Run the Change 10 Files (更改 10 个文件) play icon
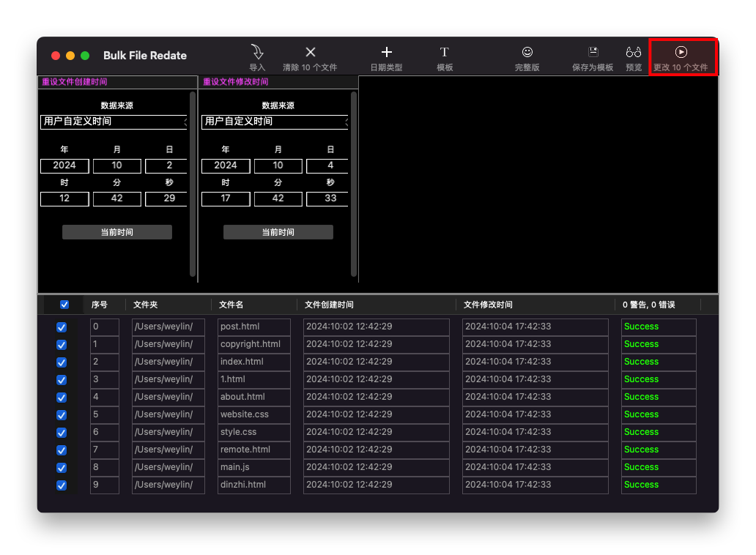Screen dimensions: 756x555 coord(681,53)
